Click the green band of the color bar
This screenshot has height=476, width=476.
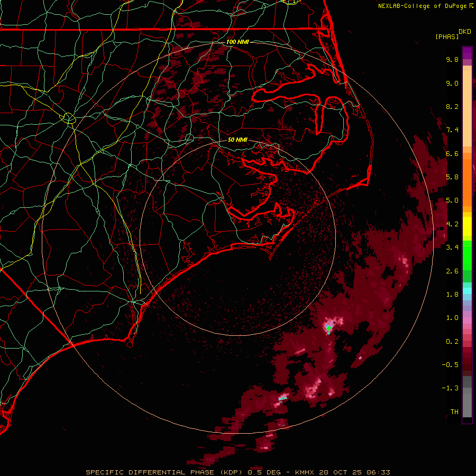(467, 255)
